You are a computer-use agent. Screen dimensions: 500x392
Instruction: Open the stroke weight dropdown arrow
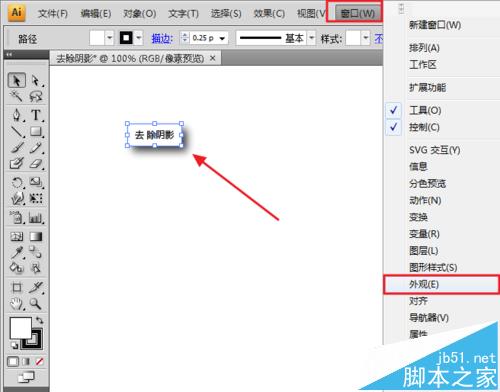tap(222, 39)
